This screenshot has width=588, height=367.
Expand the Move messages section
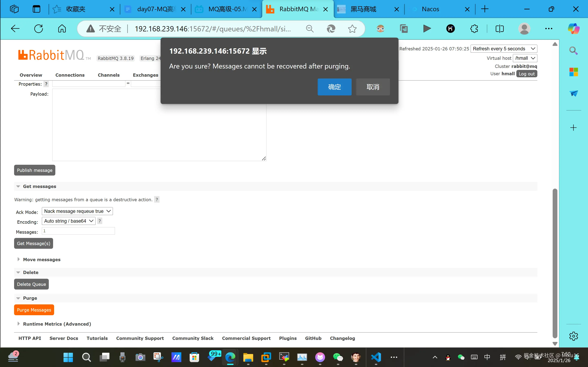(42, 260)
